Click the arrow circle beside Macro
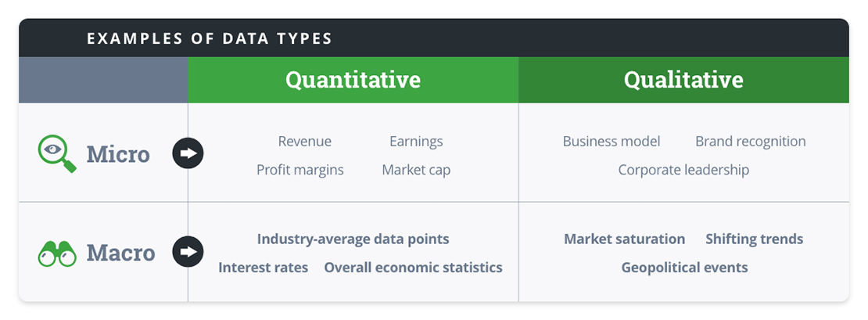Screen dimensions: 868x320 [x=188, y=252]
